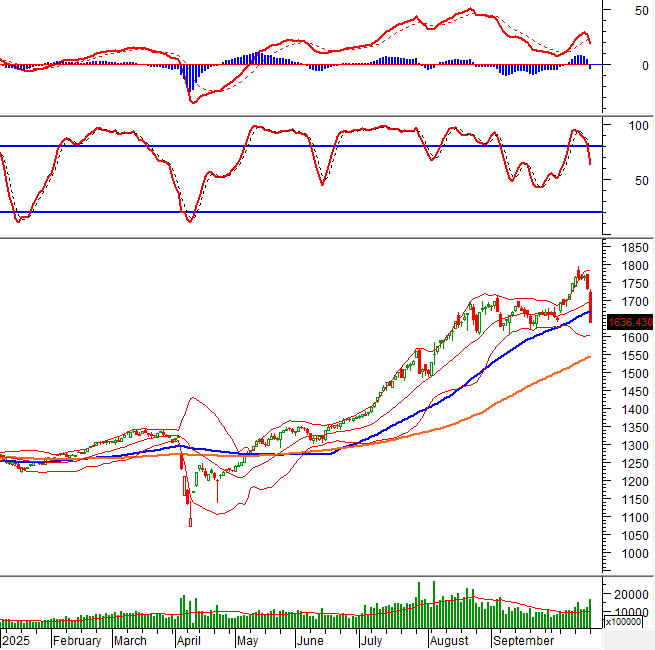Select the upper blue overbought line in the oscillator panel
This screenshot has height=650, width=655.
point(300,146)
